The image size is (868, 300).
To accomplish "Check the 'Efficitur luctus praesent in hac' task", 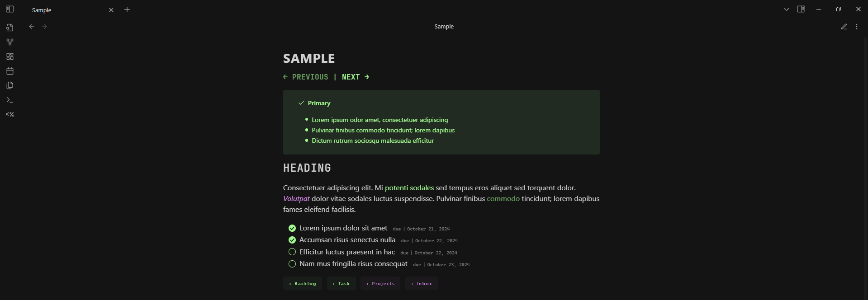I will point(292,252).
